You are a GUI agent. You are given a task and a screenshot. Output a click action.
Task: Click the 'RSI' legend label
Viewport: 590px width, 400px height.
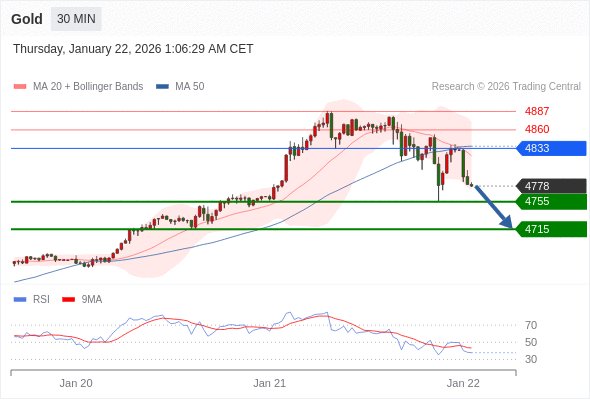41,300
